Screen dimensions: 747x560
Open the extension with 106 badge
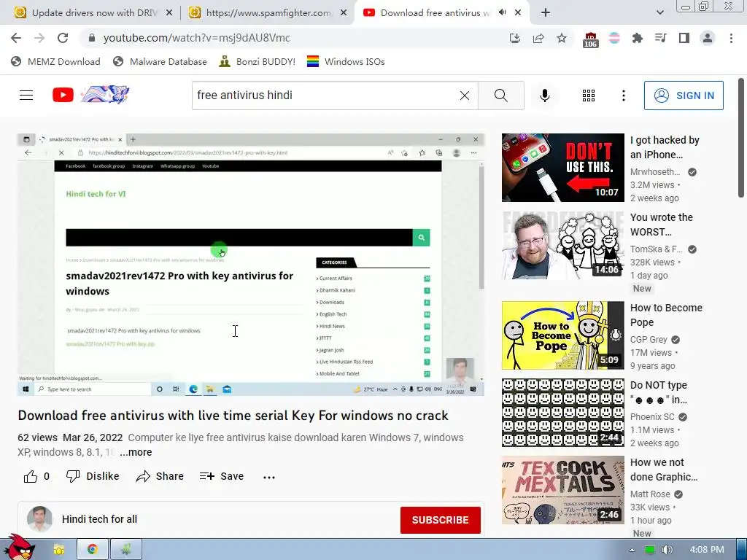[590, 39]
